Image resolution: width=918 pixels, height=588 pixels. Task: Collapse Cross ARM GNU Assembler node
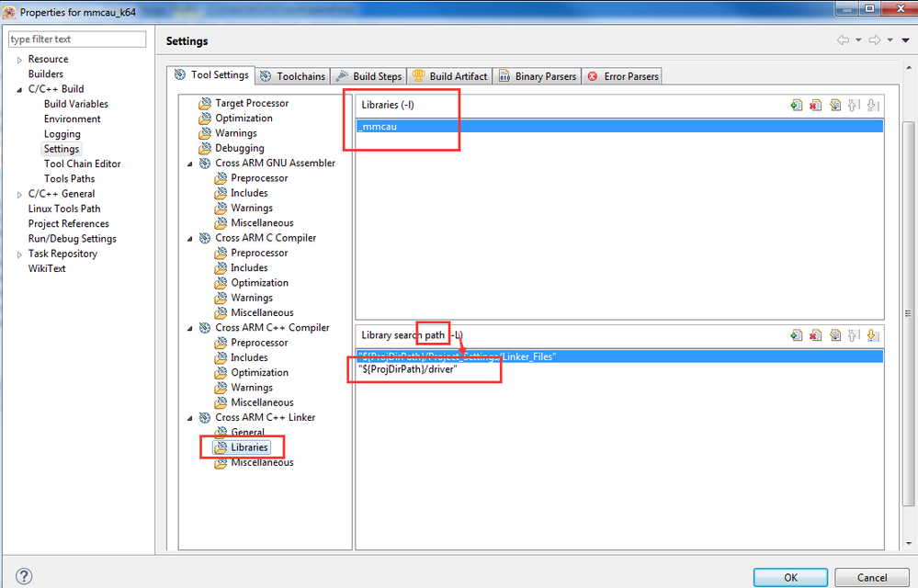(x=189, y=164)
